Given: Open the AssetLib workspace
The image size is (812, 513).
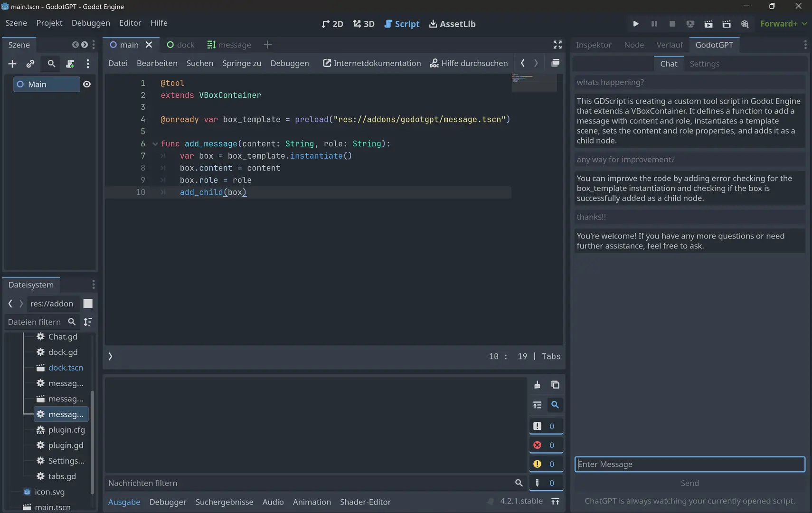Looking at the screenshot, I should (452, 24).
